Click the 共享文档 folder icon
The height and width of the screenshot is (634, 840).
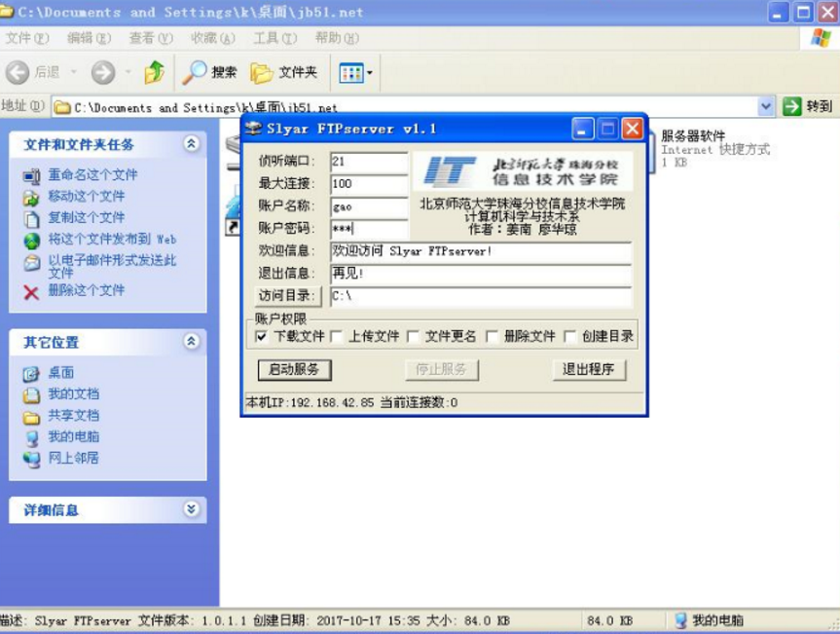pyautogui.click(x=31, y=417)
